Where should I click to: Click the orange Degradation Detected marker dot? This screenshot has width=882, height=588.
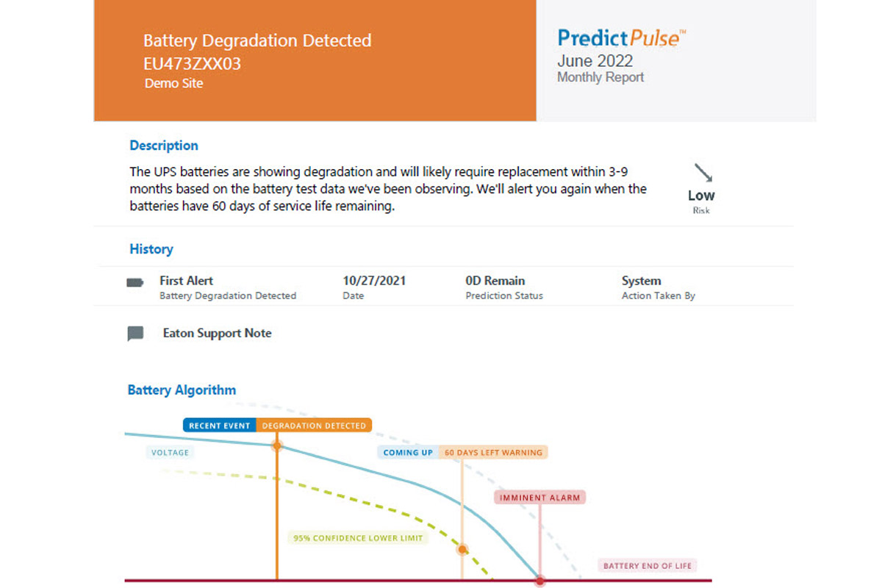(x=277, y=445)
